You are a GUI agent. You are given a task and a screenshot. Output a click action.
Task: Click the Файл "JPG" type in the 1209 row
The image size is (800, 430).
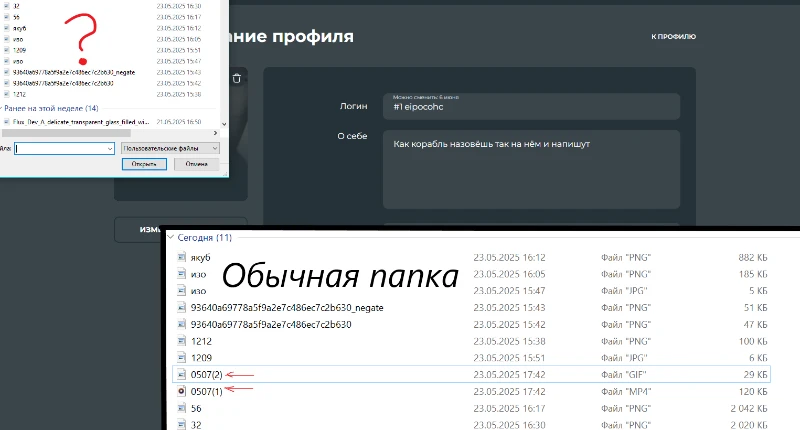pos(624,358)
